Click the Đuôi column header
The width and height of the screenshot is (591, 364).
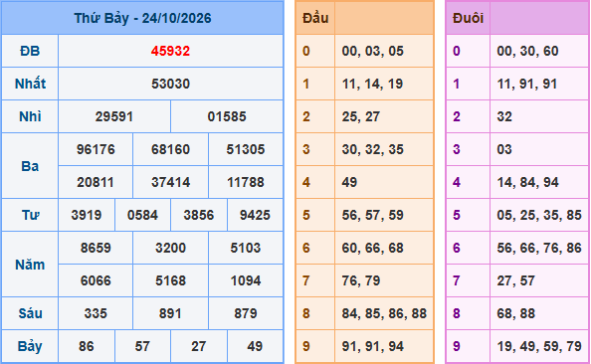(x=469, y=18)
